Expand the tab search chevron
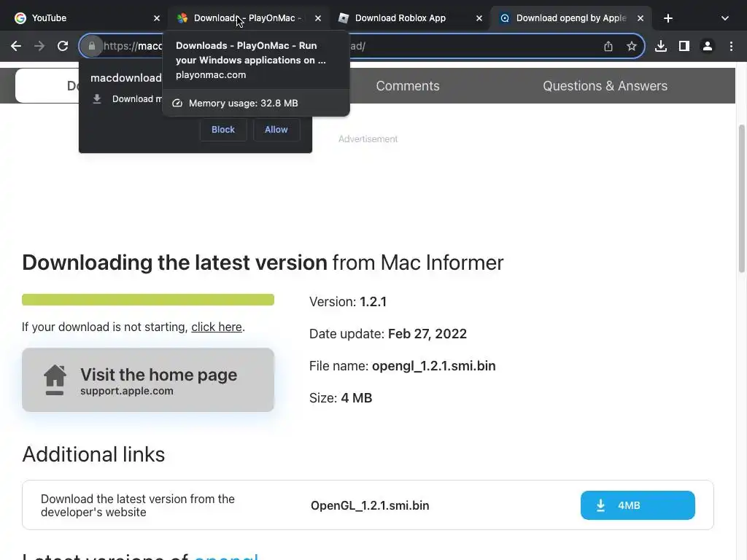The width and height of the screenshot is (747, 560). click(x=724, y=18)
